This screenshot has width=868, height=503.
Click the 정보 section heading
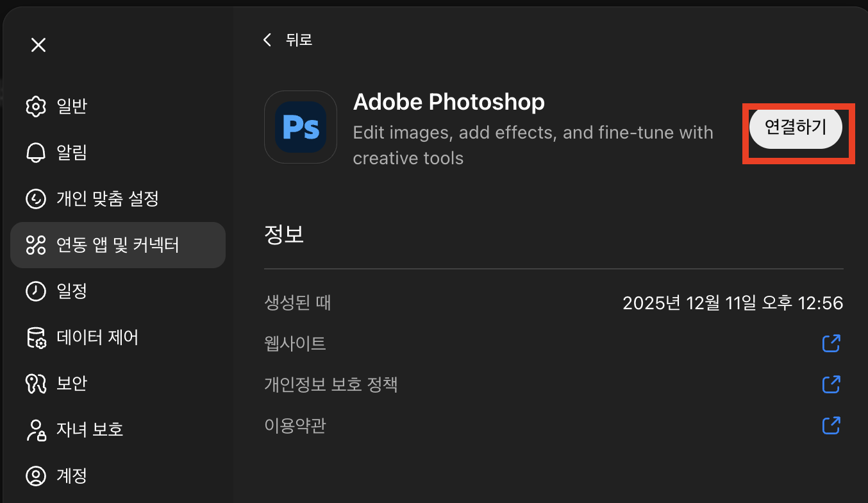pos(284,234)
